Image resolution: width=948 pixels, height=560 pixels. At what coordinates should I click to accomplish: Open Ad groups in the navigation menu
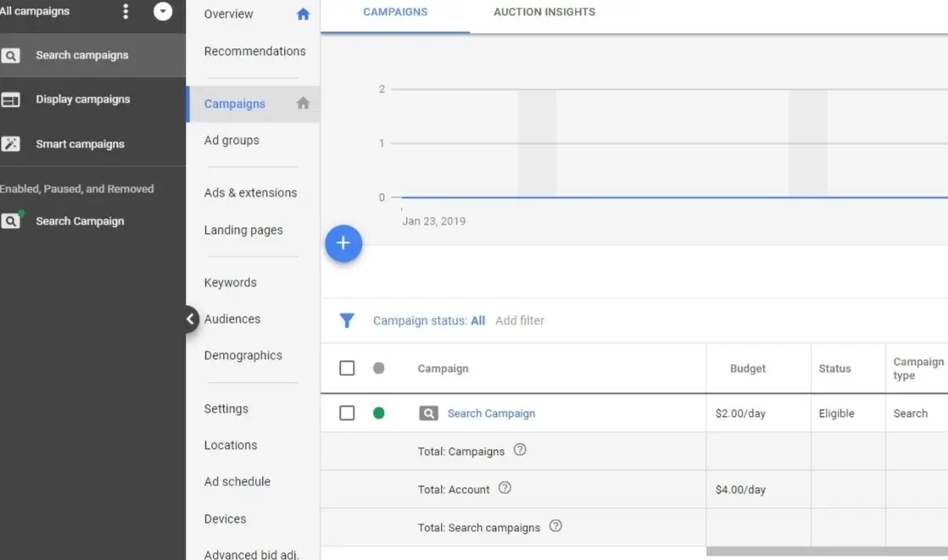click(231, 140)
